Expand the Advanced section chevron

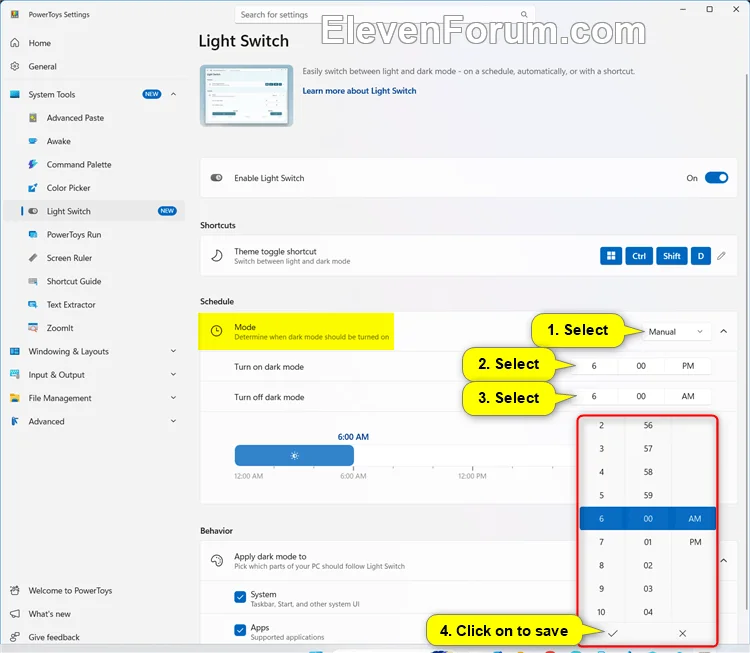click(174, 421)
